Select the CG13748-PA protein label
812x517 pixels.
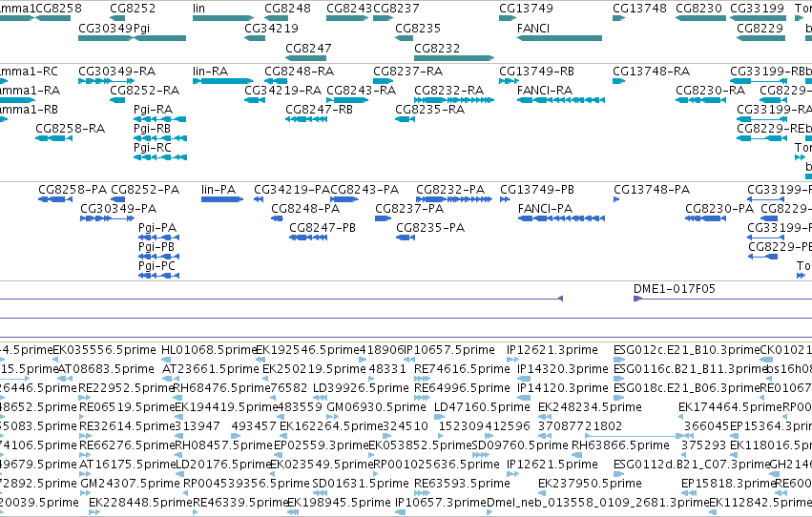652,190
